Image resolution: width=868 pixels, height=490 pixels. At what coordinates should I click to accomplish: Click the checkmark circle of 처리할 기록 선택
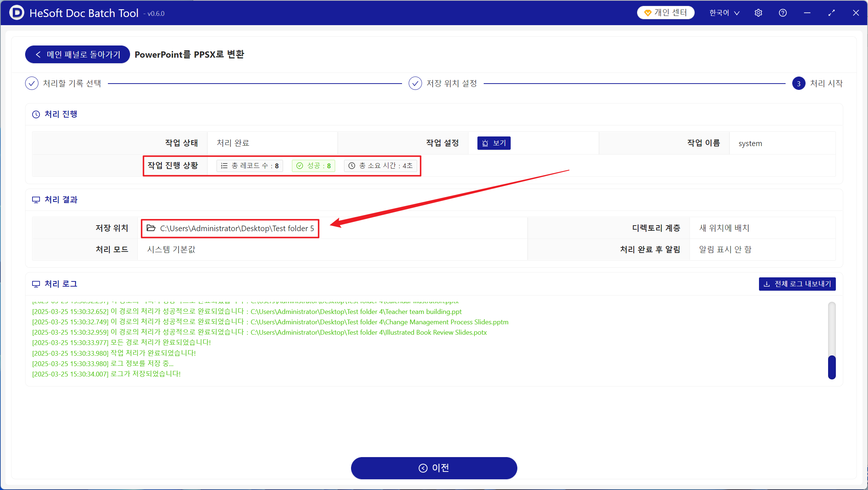pyautogui.click(x=32, y=83)
